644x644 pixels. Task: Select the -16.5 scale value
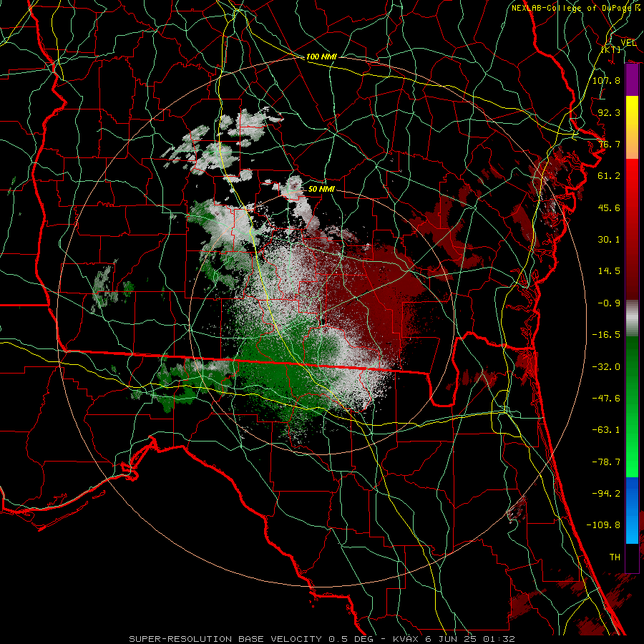pos(606,335)
